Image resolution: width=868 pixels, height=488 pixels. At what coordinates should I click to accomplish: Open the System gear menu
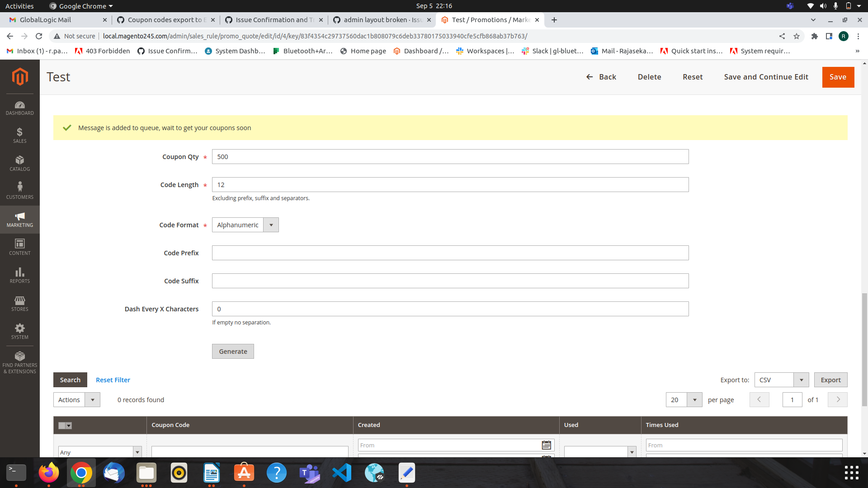click(x=20, y=331)
